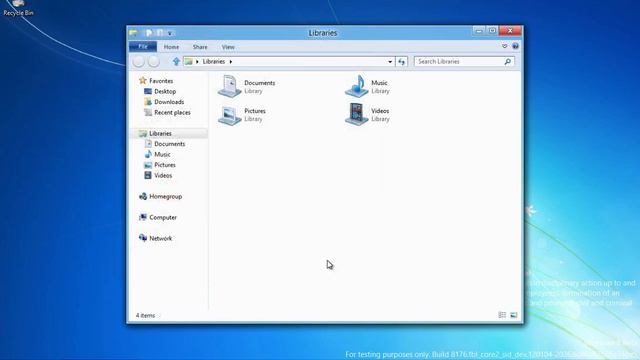640x360 pixels.
Task: Click the Favorites star icon
Action: 142,80
